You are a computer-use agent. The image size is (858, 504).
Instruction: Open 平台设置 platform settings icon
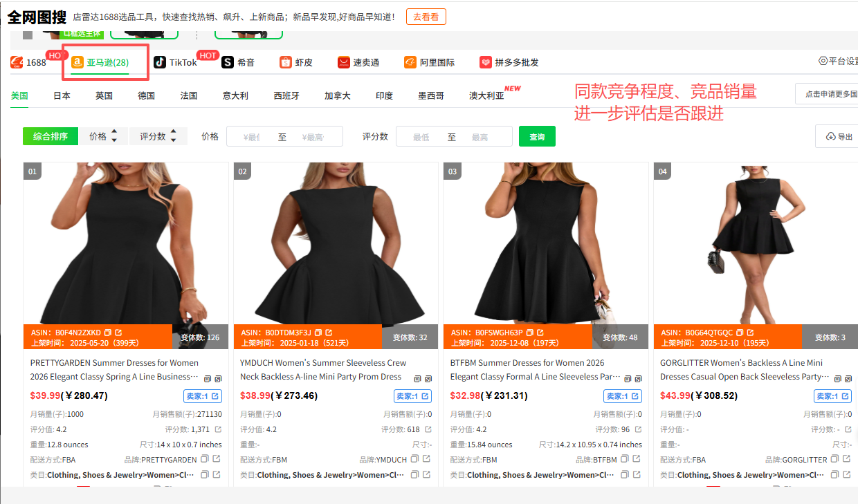[823, 61]
